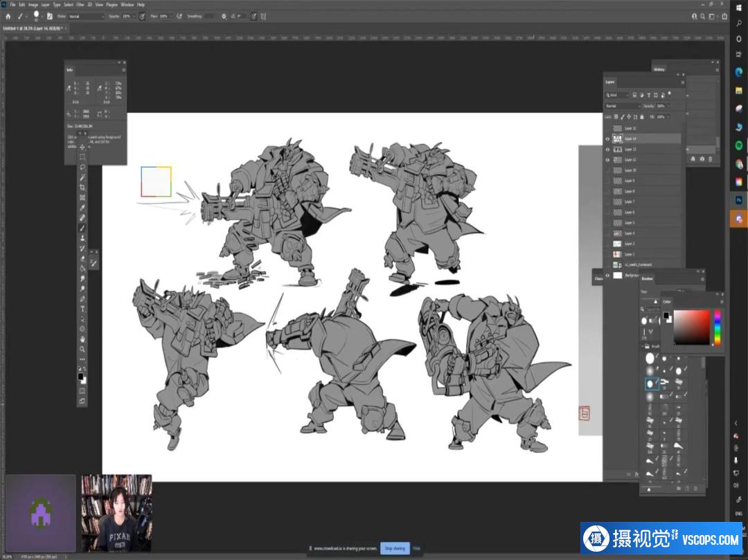
Task: Toggle pressure for opacity
Action: pyautogui.click(x=142, y=16)
